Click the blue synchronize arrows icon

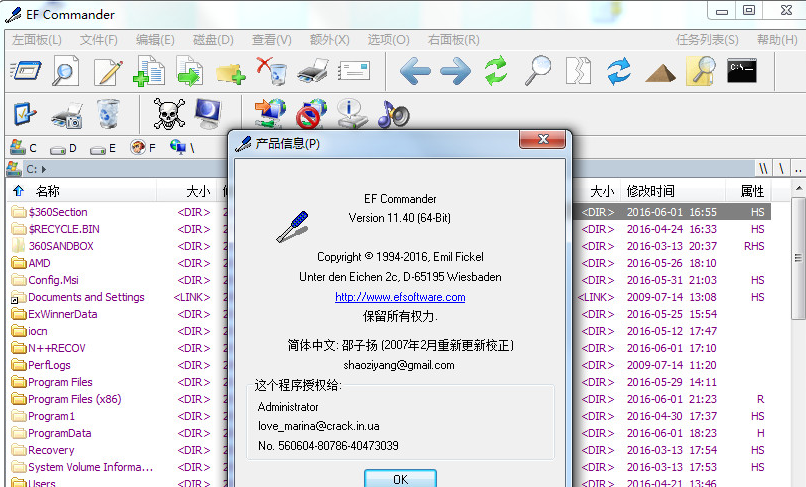[x=619, y=71]
